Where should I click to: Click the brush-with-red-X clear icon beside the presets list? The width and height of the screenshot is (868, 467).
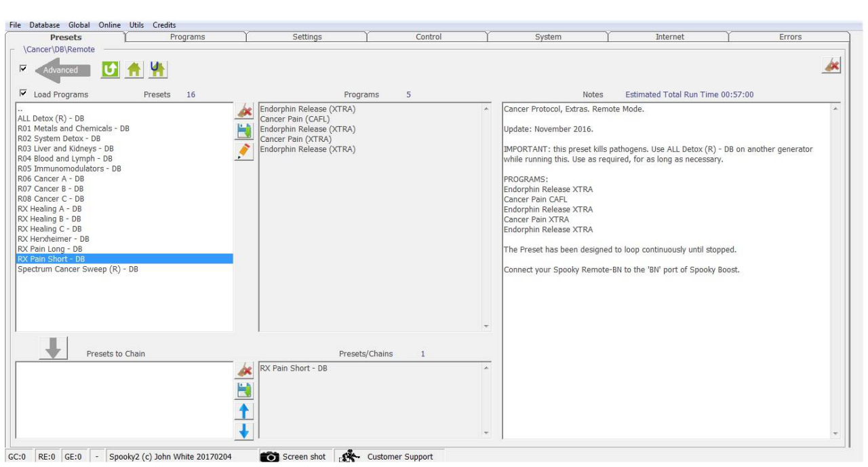[243, 112]
